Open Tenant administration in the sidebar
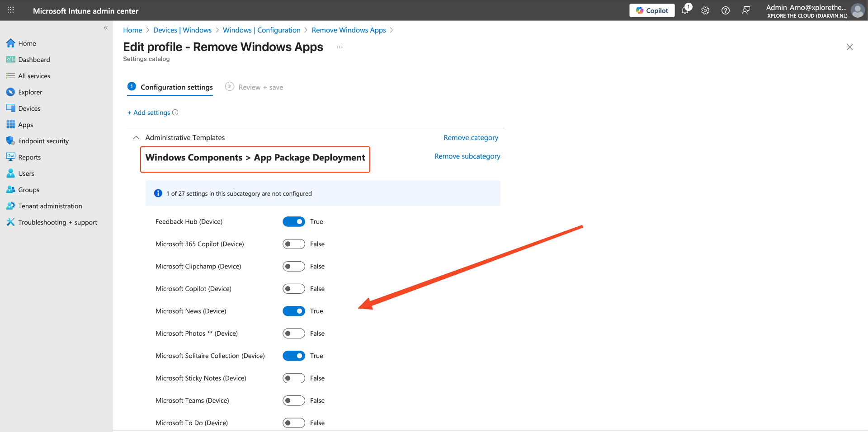 coord(50,206)
